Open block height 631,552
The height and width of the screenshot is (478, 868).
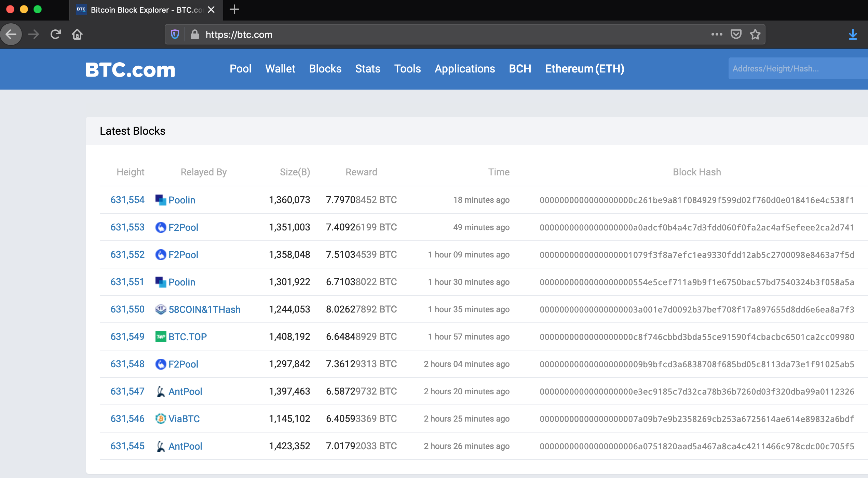[x=127, y=255]
